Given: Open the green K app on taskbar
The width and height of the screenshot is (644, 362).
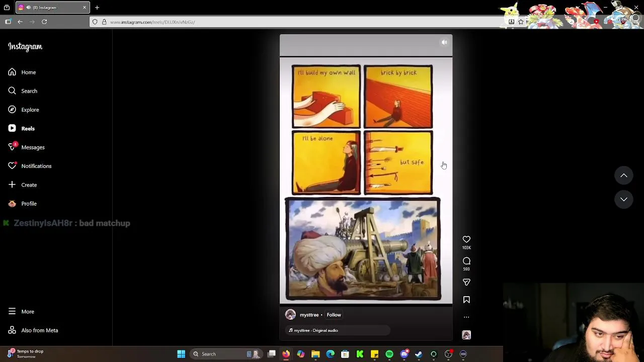Looking at the screenshot, I should tap(360, 354).
